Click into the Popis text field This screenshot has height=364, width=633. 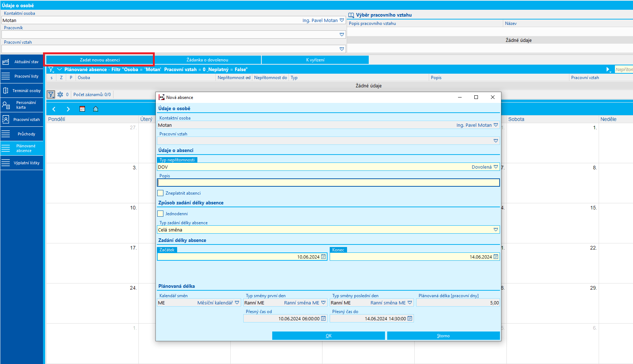tap(328, 183)
